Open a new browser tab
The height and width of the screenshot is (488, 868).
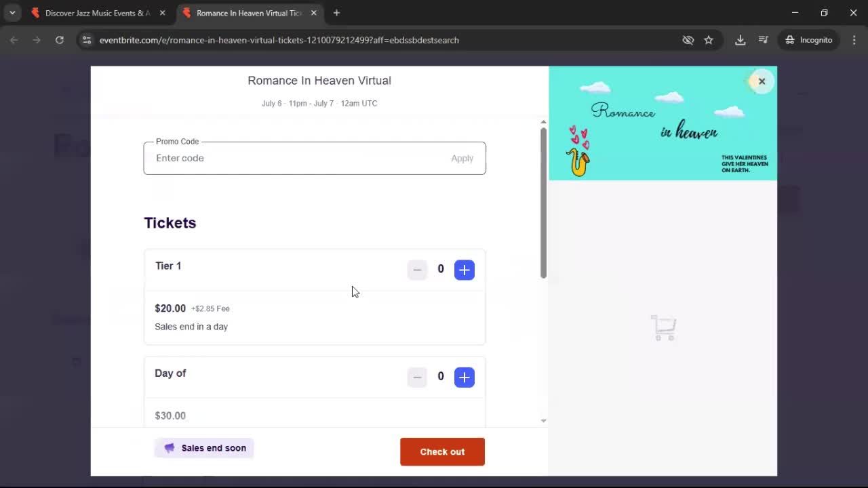(x=336, y=13)
